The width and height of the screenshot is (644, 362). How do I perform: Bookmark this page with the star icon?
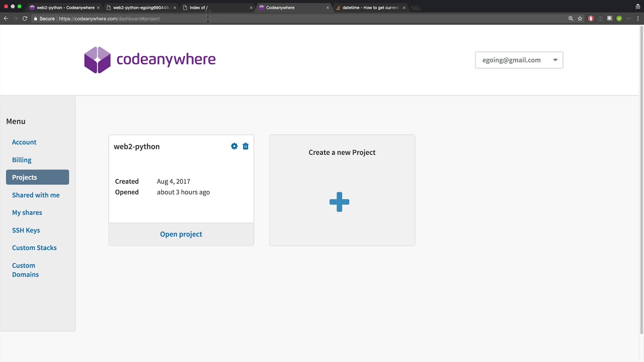(x=580, y=19)
